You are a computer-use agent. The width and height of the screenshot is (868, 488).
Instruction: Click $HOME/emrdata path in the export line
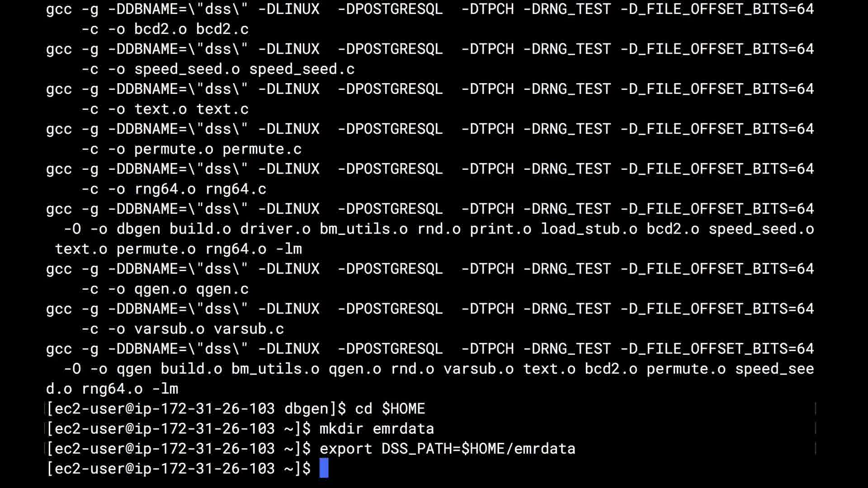(x=519, y=448)
